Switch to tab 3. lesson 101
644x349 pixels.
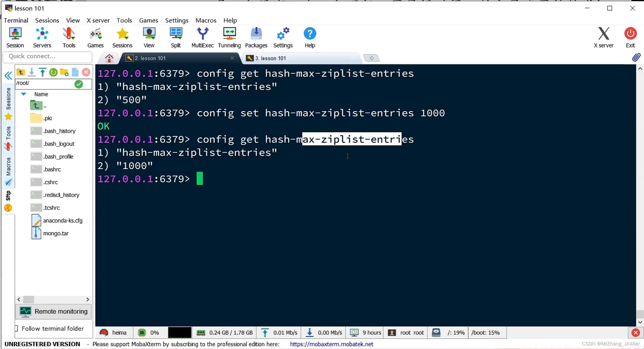(271, 58)
